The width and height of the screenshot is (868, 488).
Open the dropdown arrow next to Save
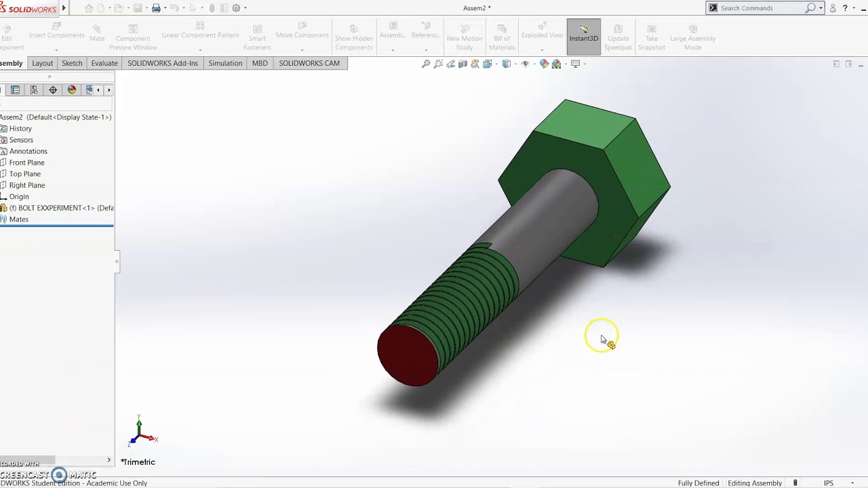coord(146,8)
